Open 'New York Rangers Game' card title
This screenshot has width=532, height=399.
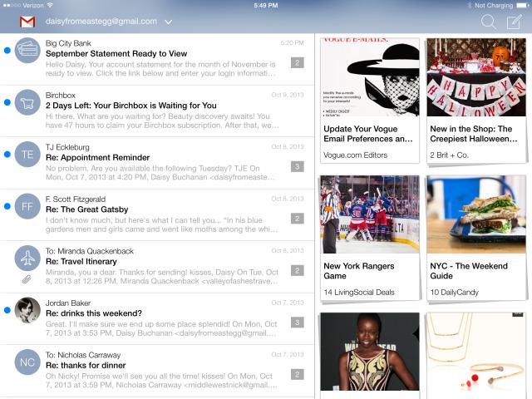click(359, 271)
